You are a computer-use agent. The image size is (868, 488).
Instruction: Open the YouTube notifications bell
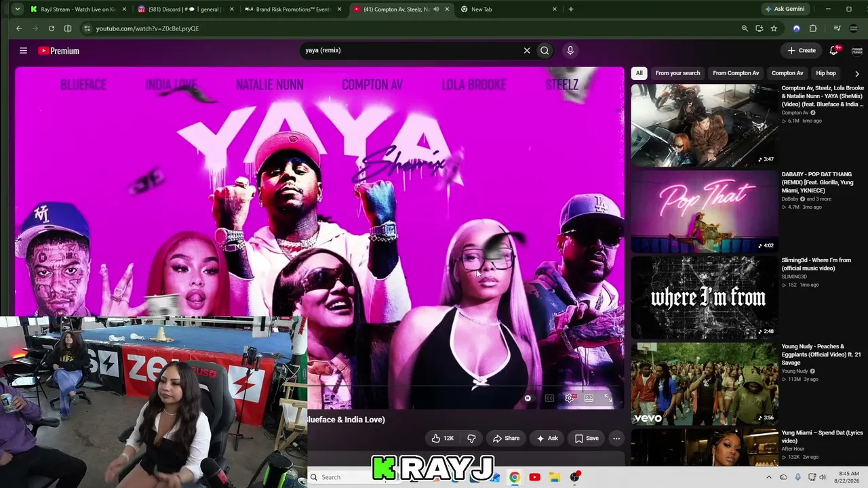point(834,50)
